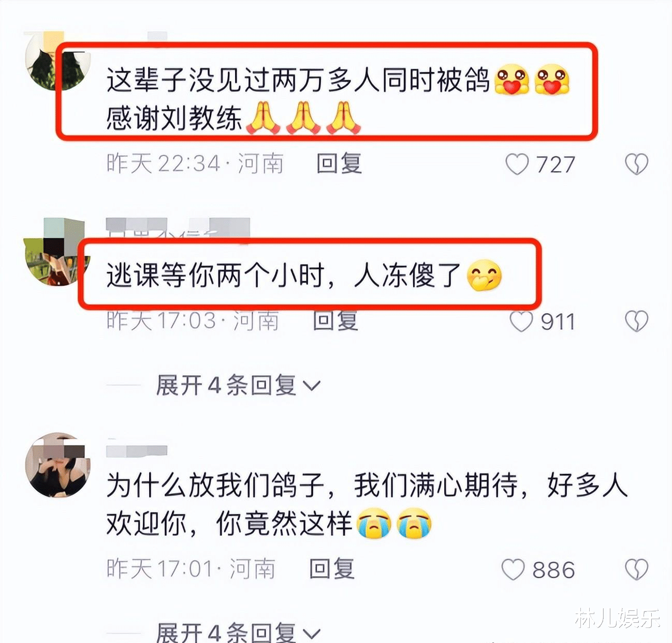Open the blurred username above 为什么放我们鸽子 comment
This screenshot has height=643, width=672.
tap(137, 450)
